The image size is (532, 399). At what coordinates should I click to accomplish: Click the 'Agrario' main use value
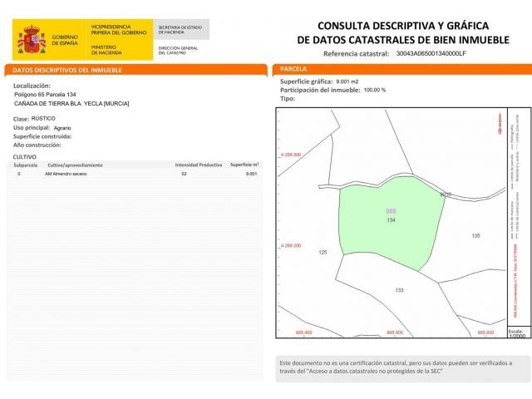tap(62, 128)
